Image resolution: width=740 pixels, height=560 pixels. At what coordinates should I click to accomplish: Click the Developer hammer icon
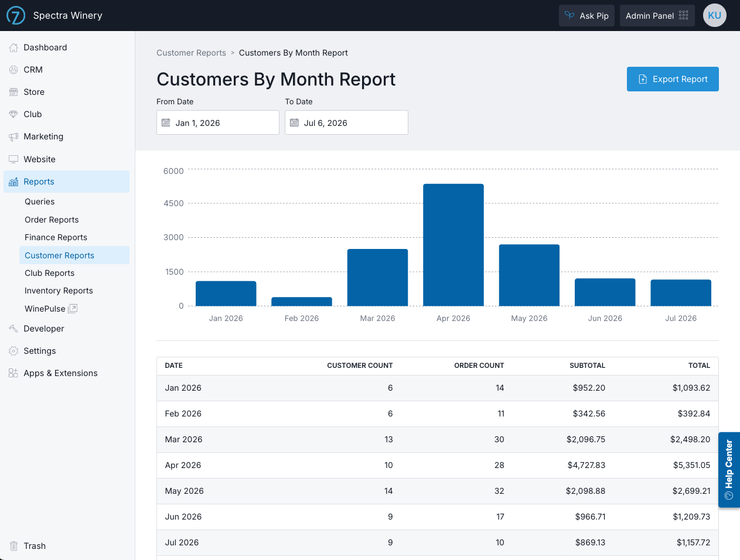[x=13, y=329]
